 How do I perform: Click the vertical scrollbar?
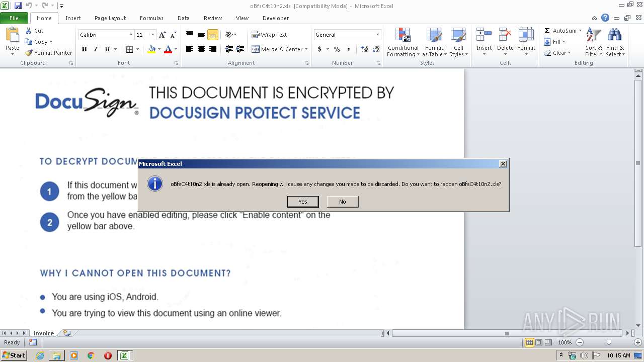coord(638,163)
